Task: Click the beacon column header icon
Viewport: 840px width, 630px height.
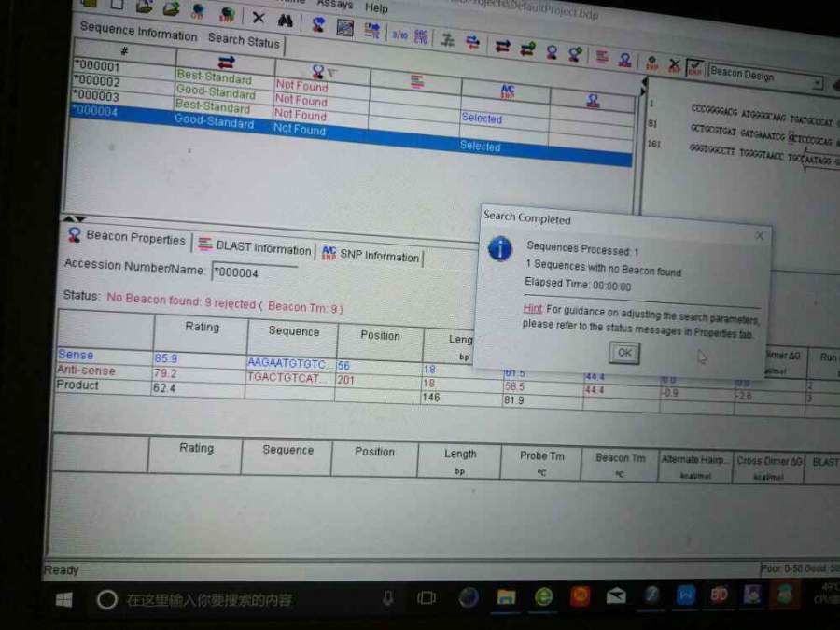Action: click(319, 71)
